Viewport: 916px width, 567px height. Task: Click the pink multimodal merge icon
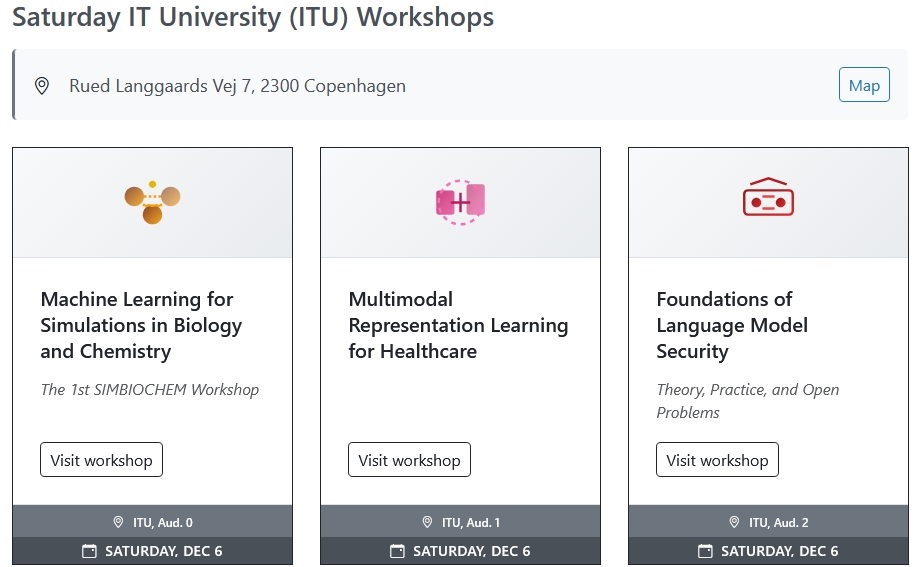click(x=460, y=202)
